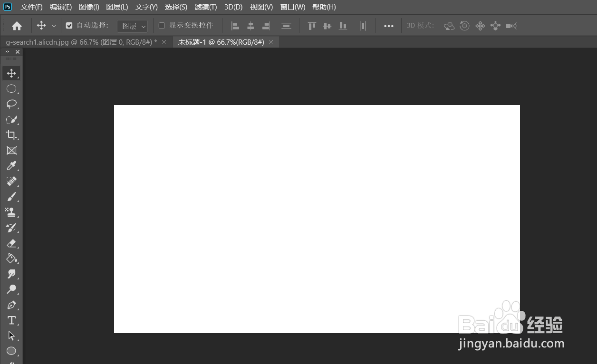Click the 3D rotate object mode icon
The width and height of the screenshot is (597, 364).
pyautogui.click(x=449, y=26)
